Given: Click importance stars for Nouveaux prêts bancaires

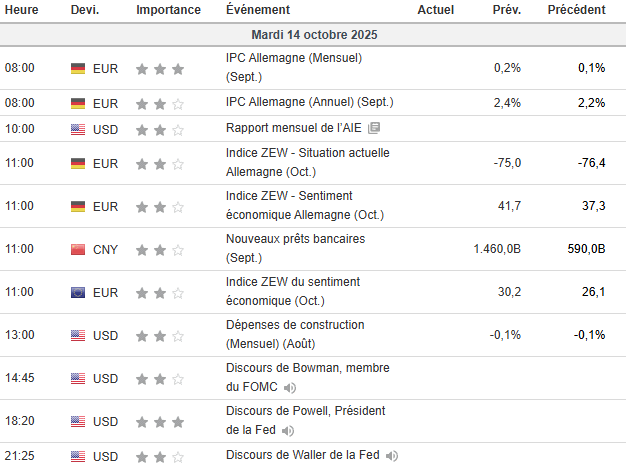Looking at the screenshot, I should point(160,249).
